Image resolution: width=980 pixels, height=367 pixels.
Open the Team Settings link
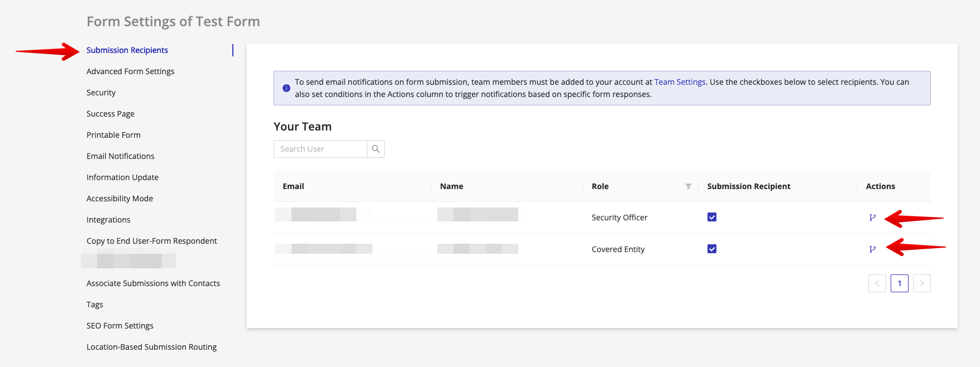tap(680, 82)
